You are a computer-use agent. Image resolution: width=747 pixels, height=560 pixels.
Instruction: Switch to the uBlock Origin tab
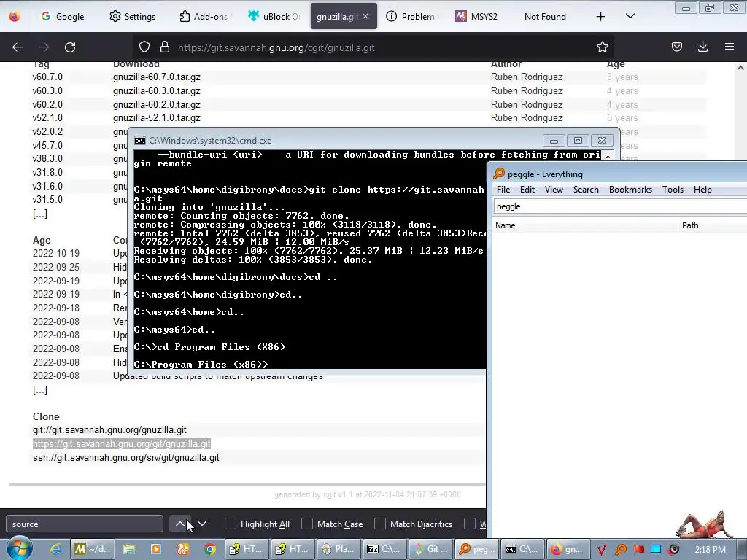(x=274, y=16)
